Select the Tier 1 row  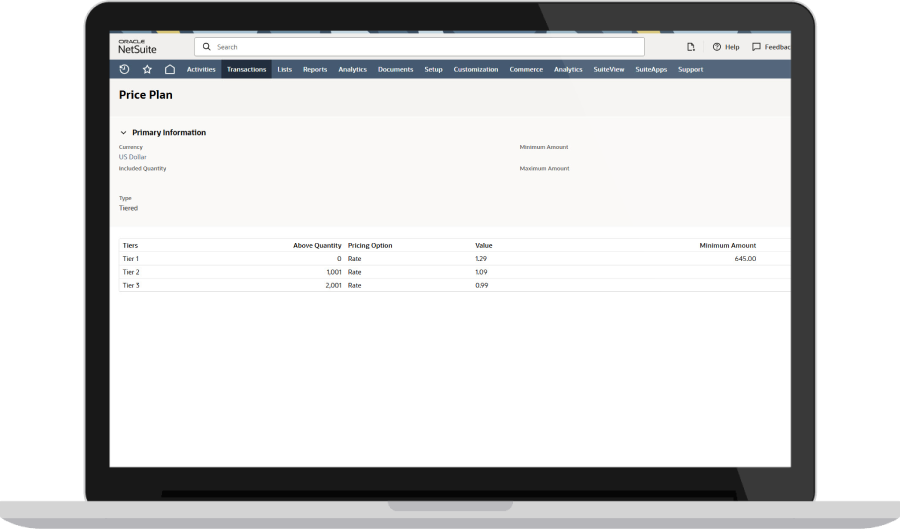click(x=131, y=258)
